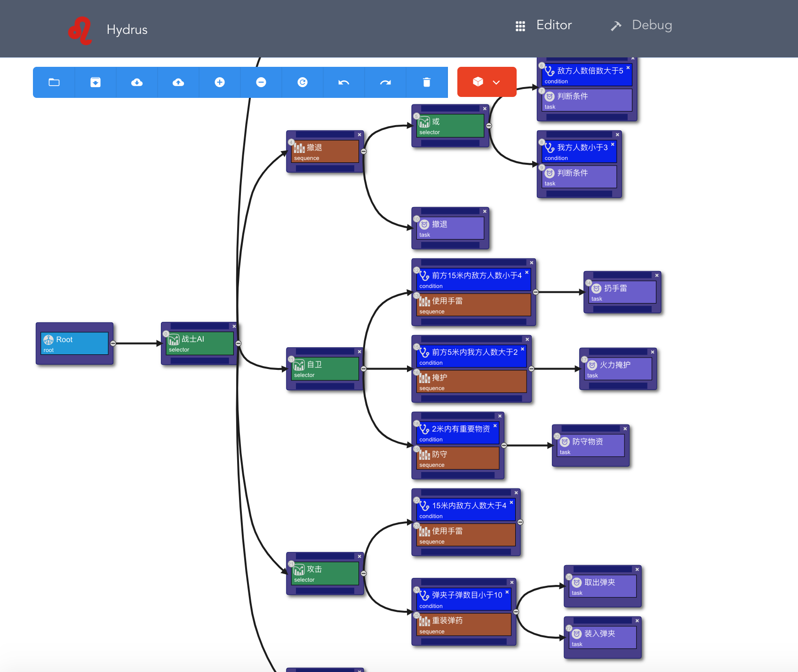Screen dimensions: 798x672
Task: Click the zoom in plus icon
Action: (x=220, y=82)
